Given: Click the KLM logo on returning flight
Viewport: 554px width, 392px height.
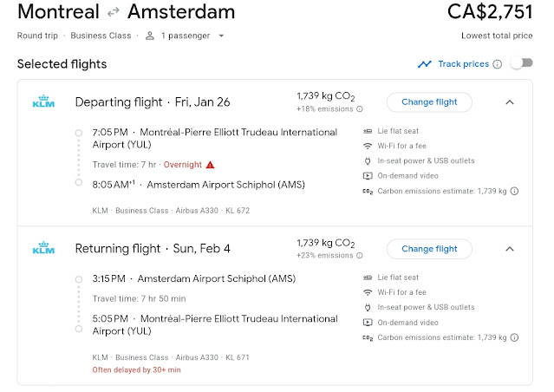Looking at the screenshot, I should [43, 249].
